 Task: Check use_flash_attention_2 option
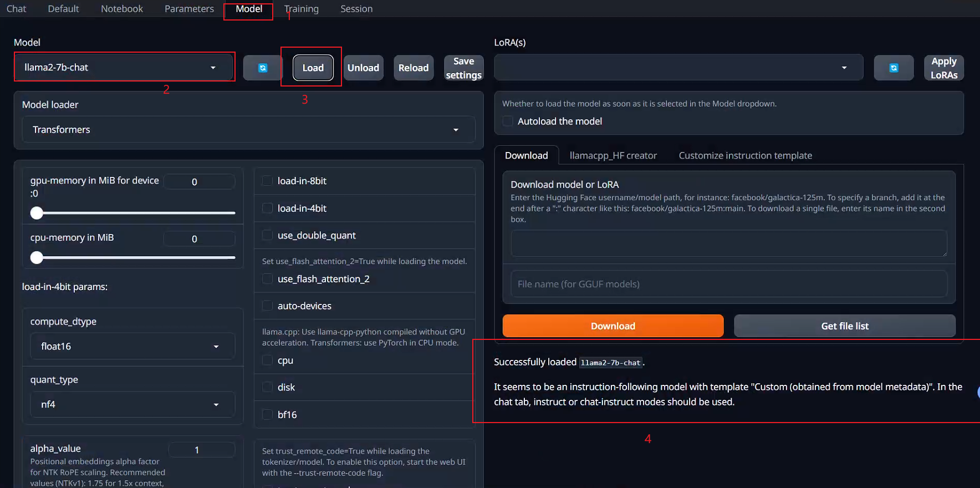pyautogui.click(x=268, y=278)
